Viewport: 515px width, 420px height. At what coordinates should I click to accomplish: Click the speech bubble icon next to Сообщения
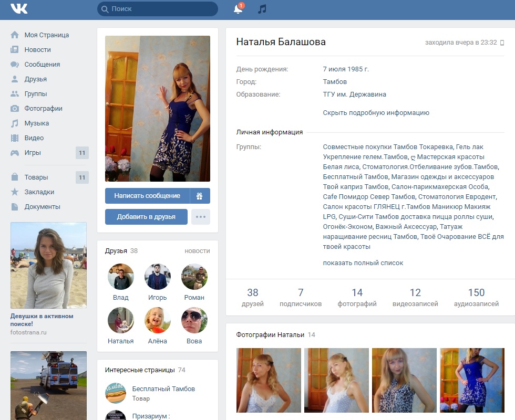(15, 64)
